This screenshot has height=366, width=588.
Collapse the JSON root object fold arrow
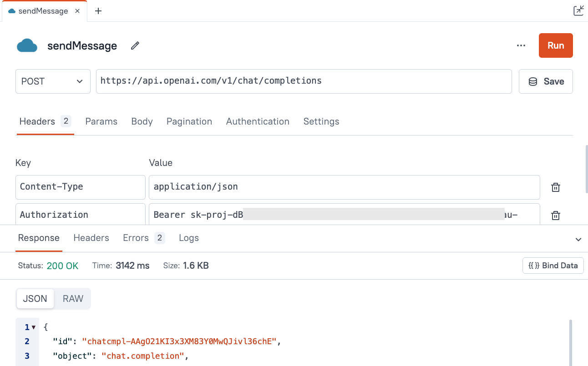point(33,327)
